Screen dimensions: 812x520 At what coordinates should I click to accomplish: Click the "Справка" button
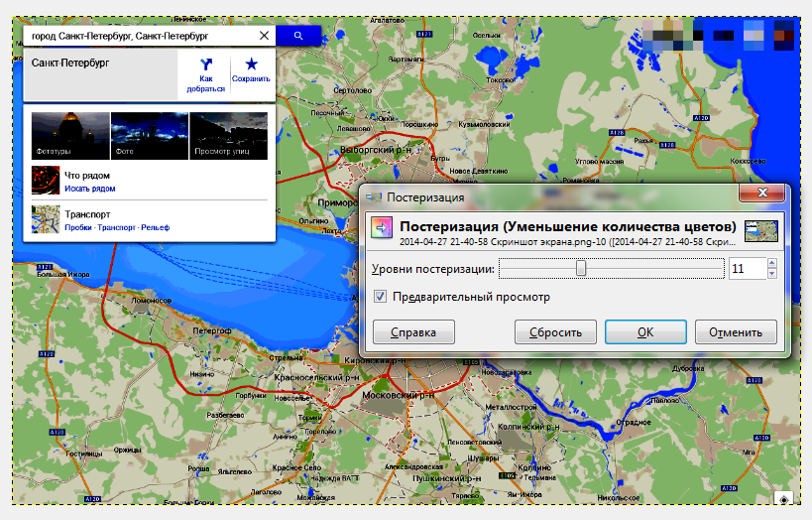pos(413,332)
